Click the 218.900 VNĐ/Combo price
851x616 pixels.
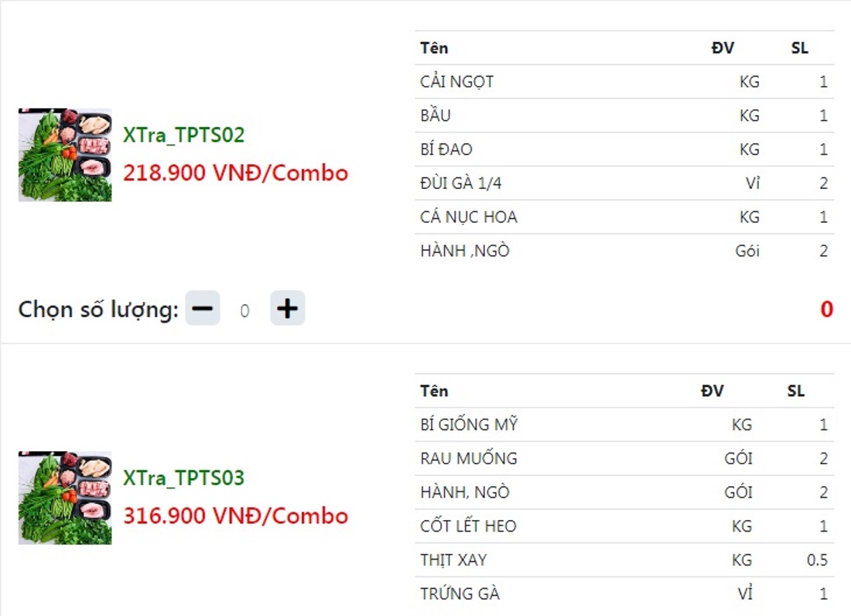click(235, 173)
